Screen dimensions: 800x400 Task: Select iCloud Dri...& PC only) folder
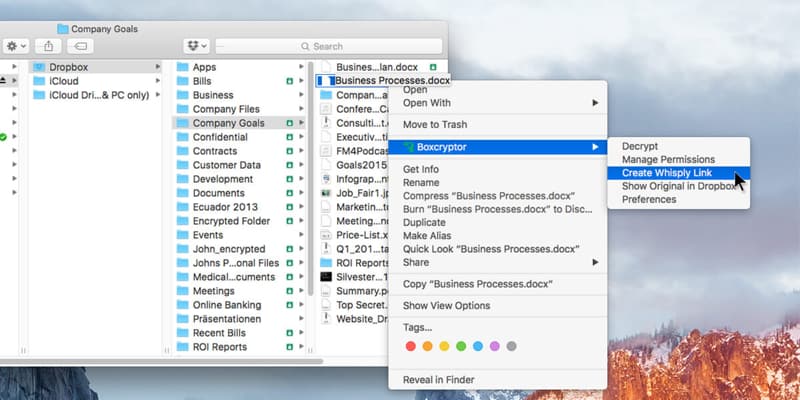(97, 95)
